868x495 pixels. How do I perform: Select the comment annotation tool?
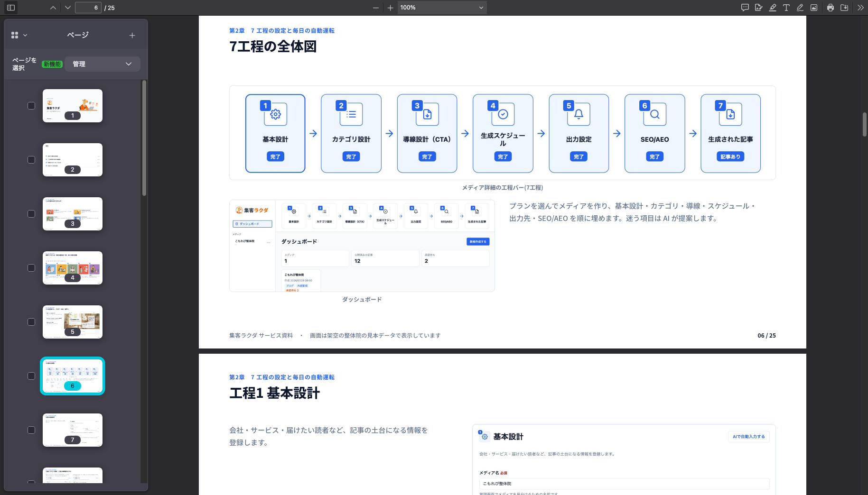pos(745,8)
